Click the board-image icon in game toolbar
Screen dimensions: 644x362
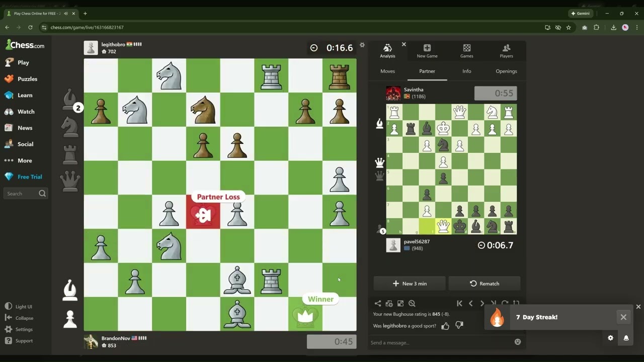(x=400, y=303)
